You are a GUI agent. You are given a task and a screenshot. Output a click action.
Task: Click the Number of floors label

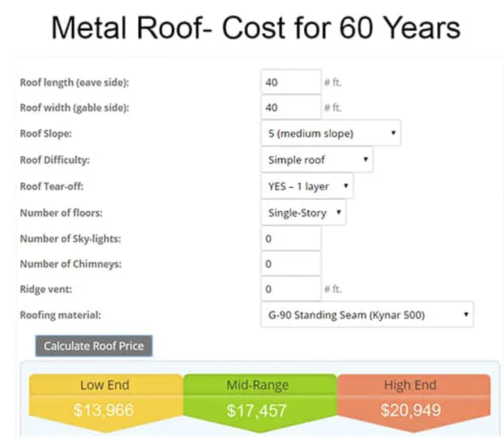point(62,213)
